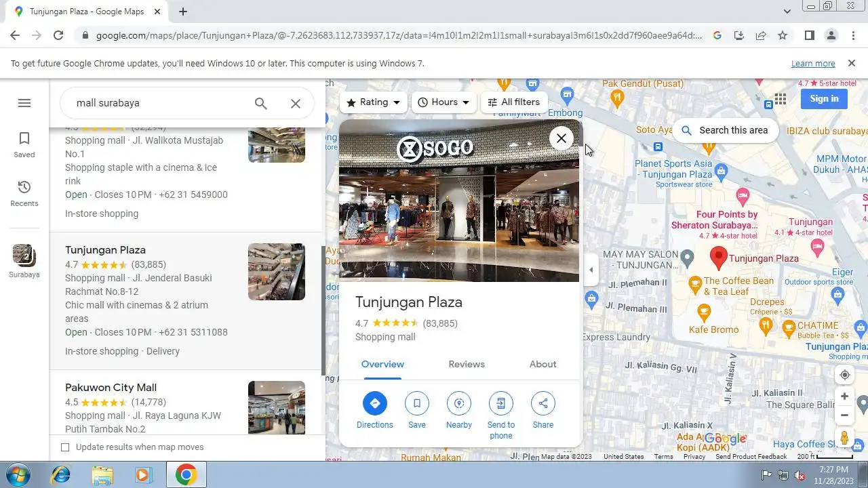Screen dimensions: 868x488
Task: Click the Street View pegman icon
Action: 844,438
